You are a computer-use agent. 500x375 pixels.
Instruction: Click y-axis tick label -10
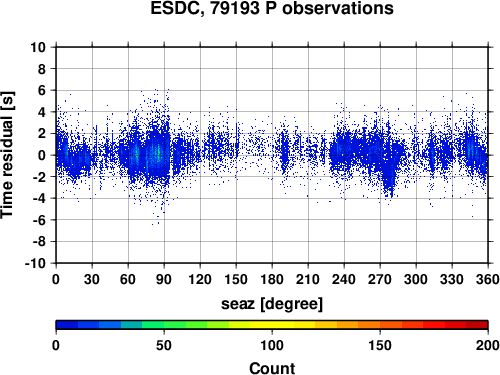click(35, 263)
